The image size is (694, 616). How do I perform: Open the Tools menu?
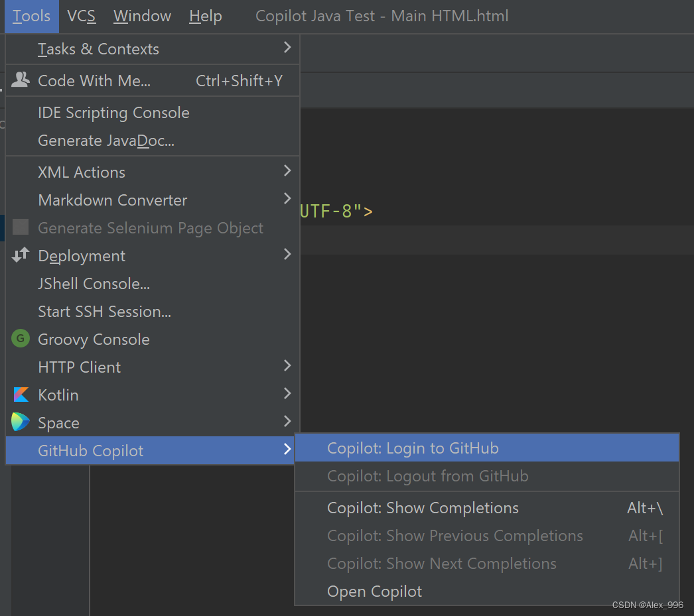click(31, 17)
